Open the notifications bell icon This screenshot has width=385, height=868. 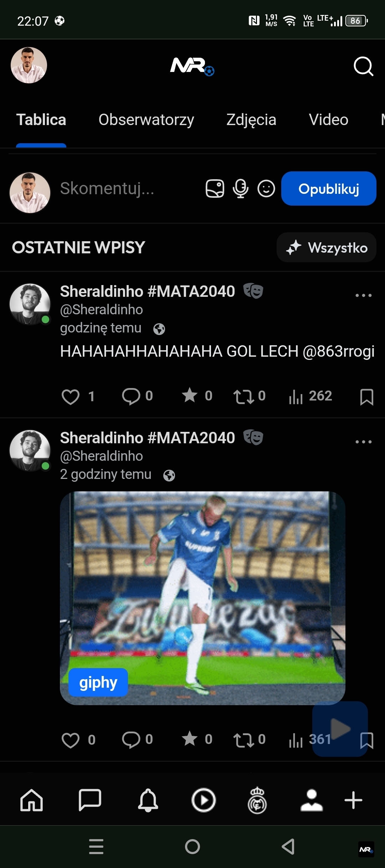point(148,800)
